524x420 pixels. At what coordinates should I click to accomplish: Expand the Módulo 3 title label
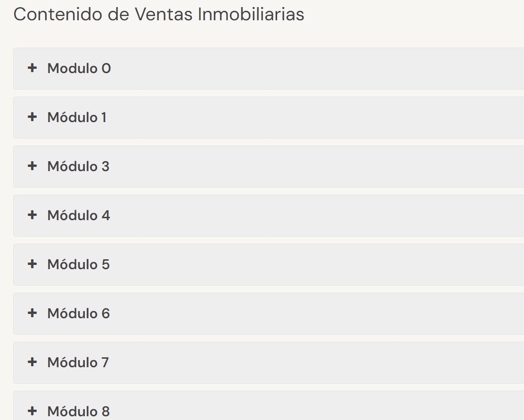[x=78, y=166]
